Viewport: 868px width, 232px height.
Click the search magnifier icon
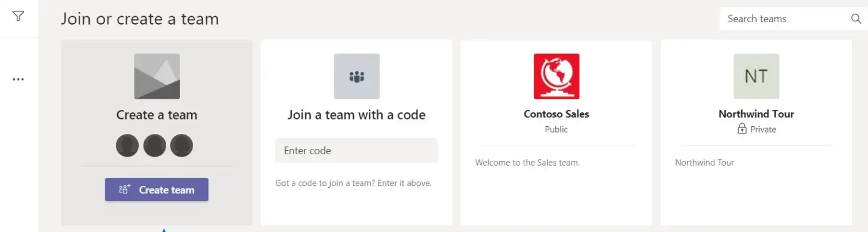pos(855,19)
